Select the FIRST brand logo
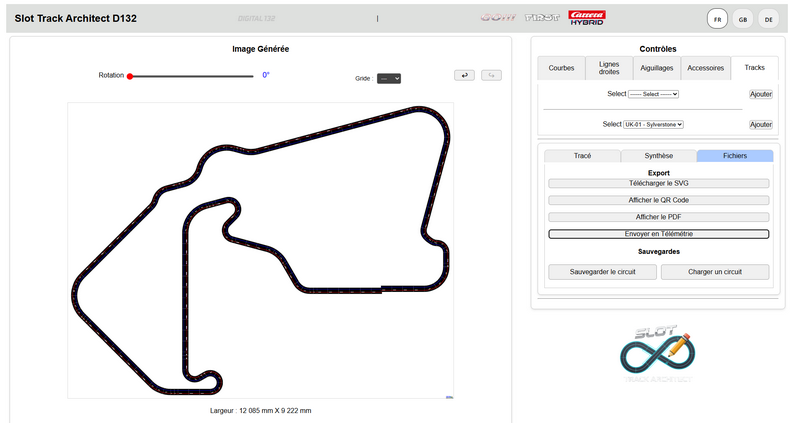Viewport: 800px width, 423px height. tap(542, 18)
